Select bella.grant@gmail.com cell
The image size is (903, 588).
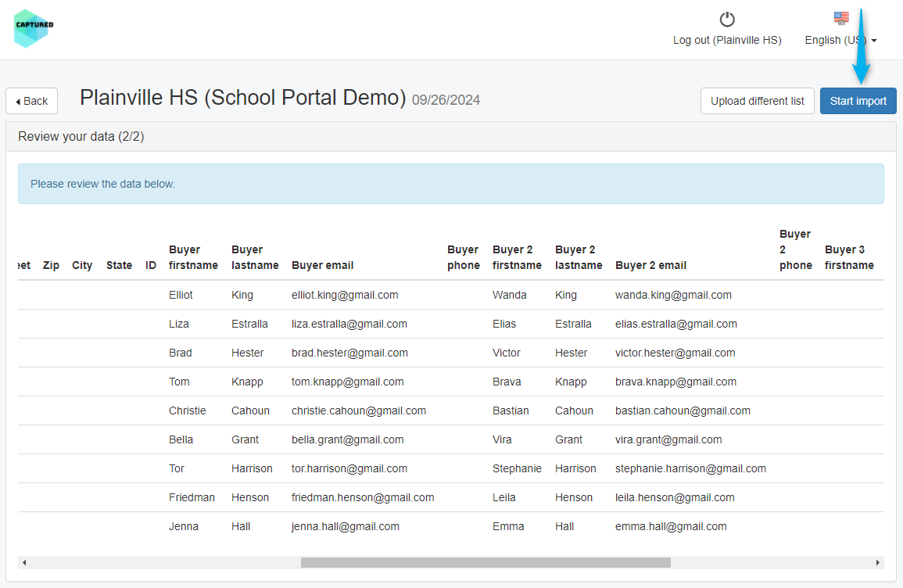[x=348, y=439]
